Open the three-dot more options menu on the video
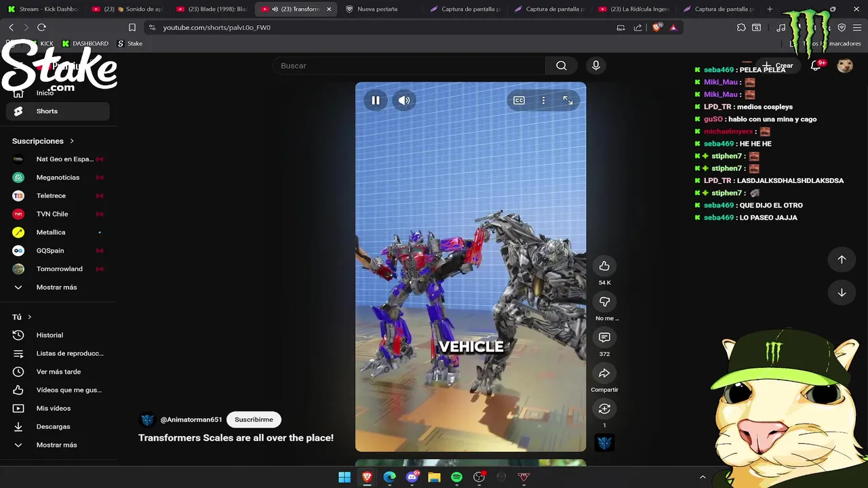Viewport: 868px width, 488px height. (543, 100)
